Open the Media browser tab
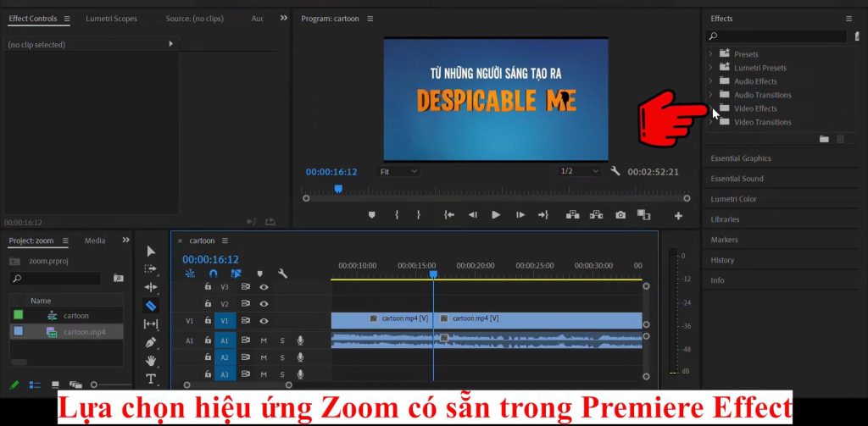 click(95, 241)
